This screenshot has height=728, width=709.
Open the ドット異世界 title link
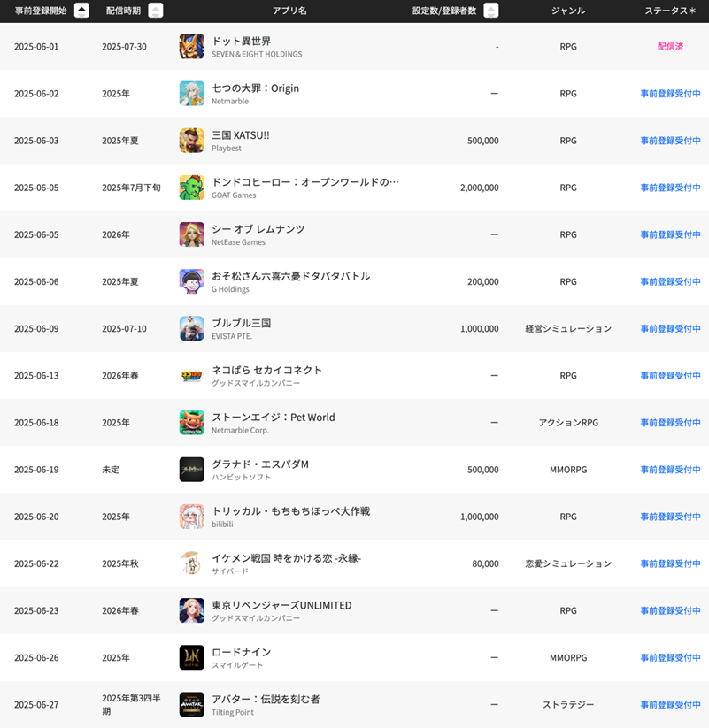pyautogui.click(x=241, y=41)
